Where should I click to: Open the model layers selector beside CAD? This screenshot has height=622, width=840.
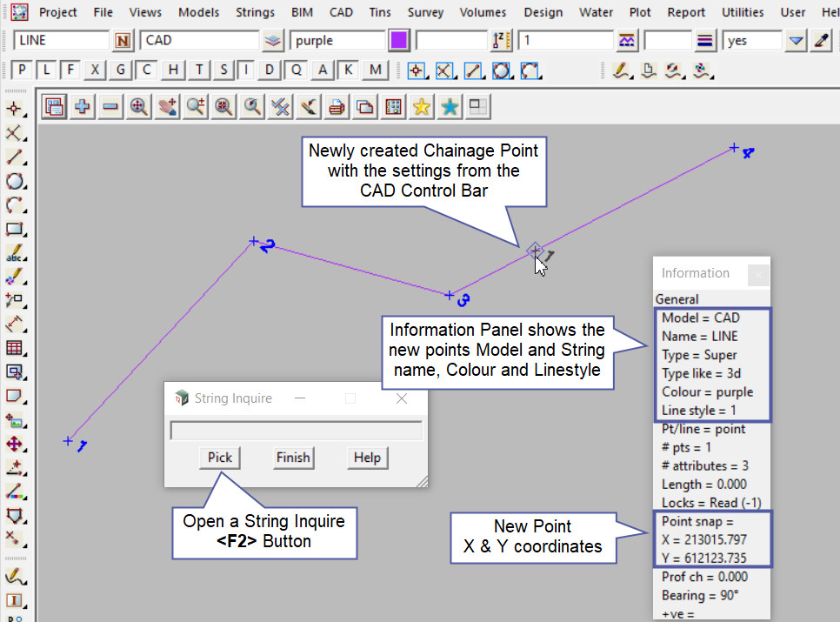[x=273, y=41]
